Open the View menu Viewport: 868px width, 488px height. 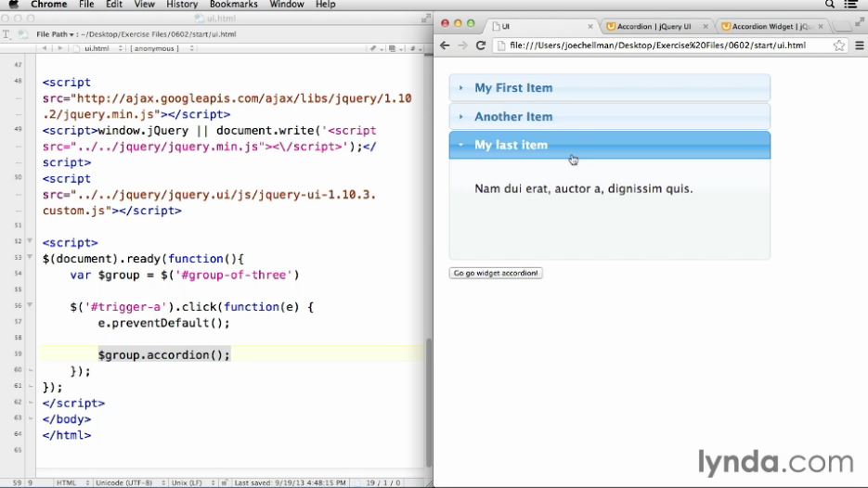point(145,5)
